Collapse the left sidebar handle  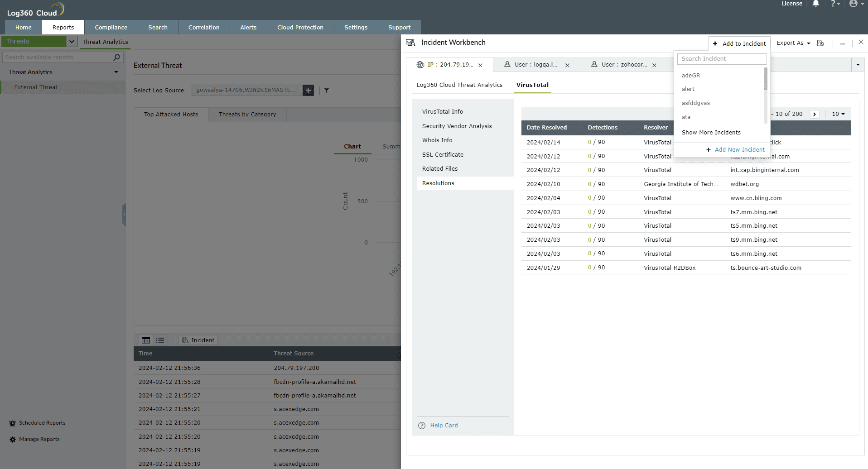pos(124,215)
